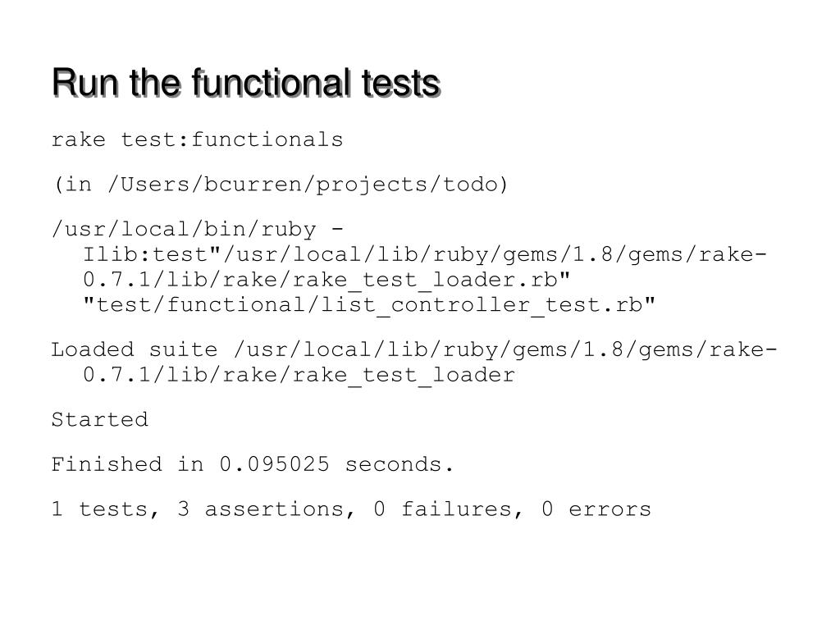Click the word 'rake' in the first command
Screen dimensions: 840x630
pos(79,139)
